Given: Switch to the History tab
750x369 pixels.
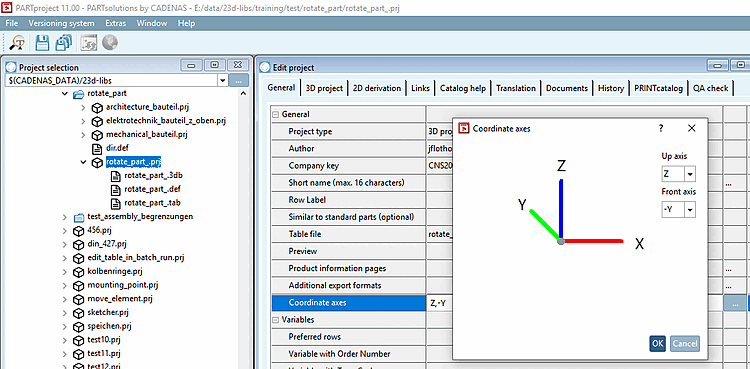Looking at the screenshot, I should pyautogui.click(x=611, y=88).
